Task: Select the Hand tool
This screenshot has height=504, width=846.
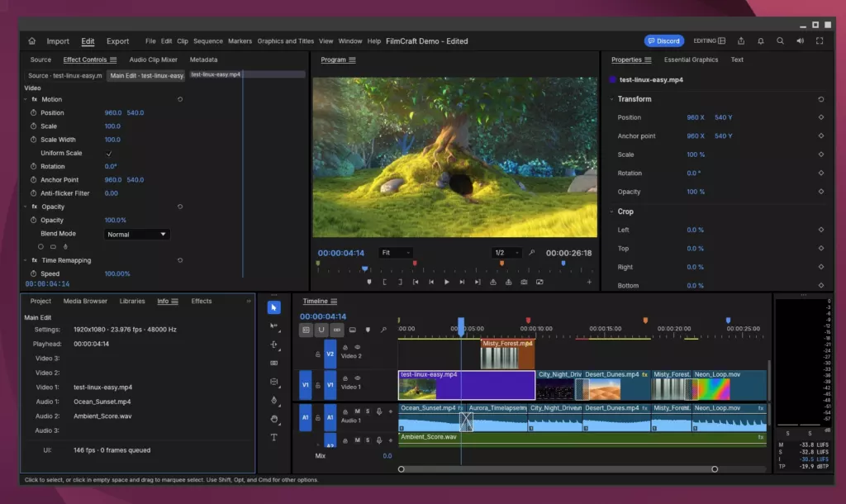Action: tap(274, 419)
